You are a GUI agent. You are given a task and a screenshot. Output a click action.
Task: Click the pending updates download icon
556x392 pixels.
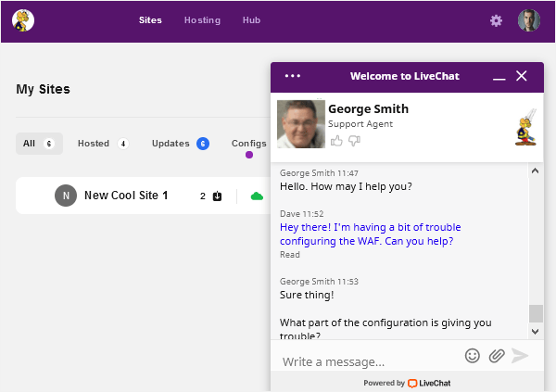(217, 196)
